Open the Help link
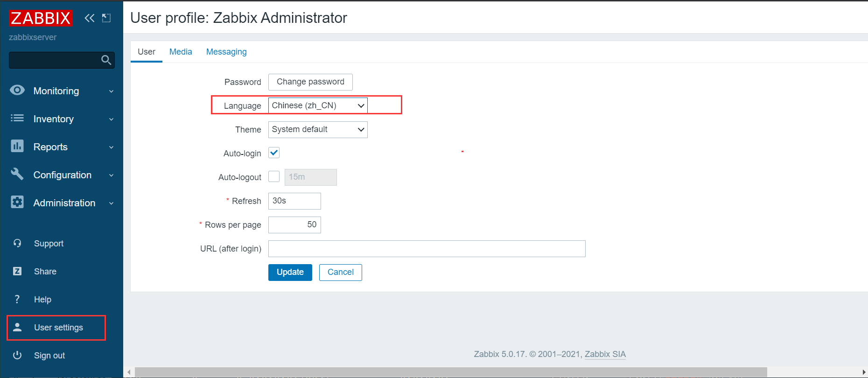Image resolution: width=868 pixels, height=378 pixels. coord(42,300)
